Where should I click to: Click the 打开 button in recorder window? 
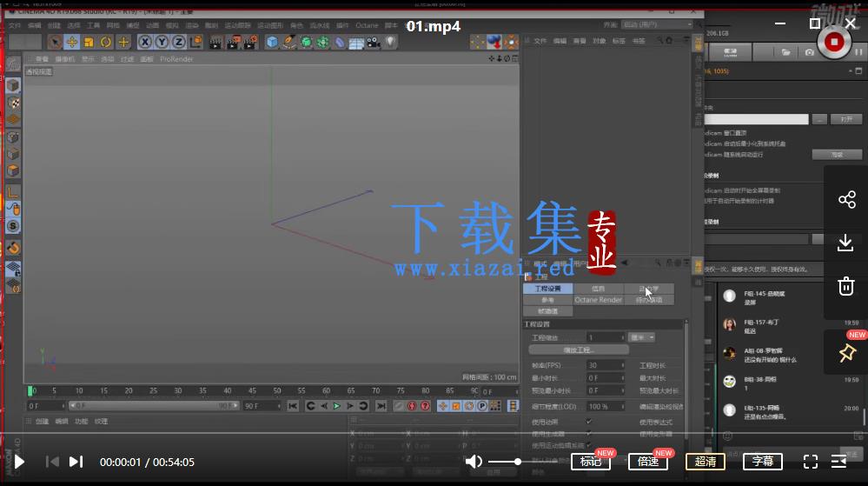(846, 119)
